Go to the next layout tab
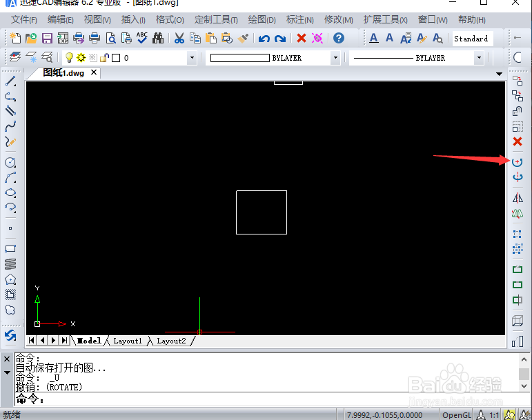Screen dimensions: 532x420 pos(53,340)
